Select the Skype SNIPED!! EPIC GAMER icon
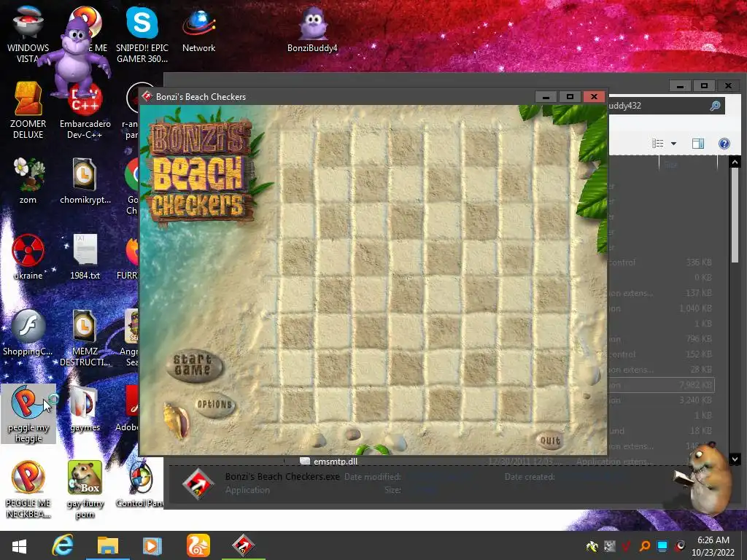Viewport: 747px width, 560px height. (x=142, y=34)
